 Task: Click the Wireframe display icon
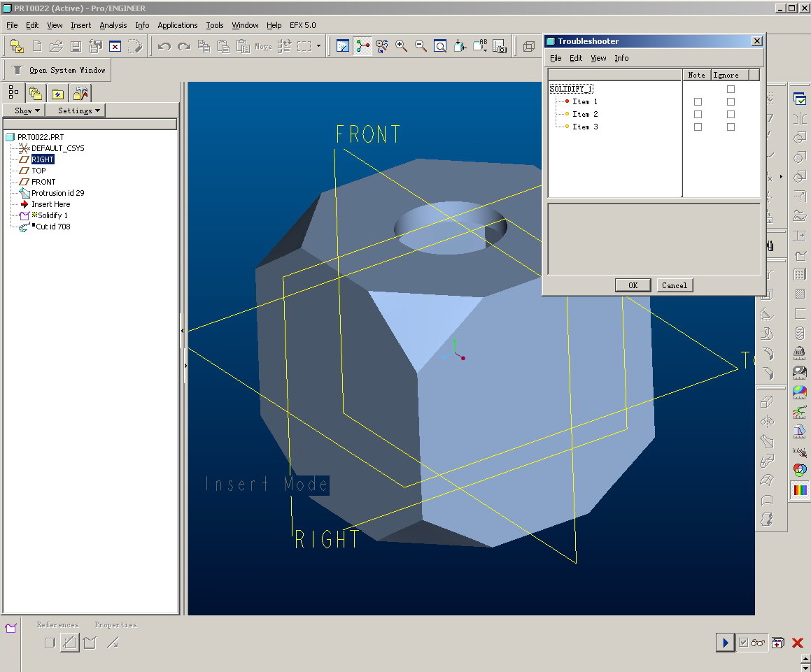click(528, 46)
